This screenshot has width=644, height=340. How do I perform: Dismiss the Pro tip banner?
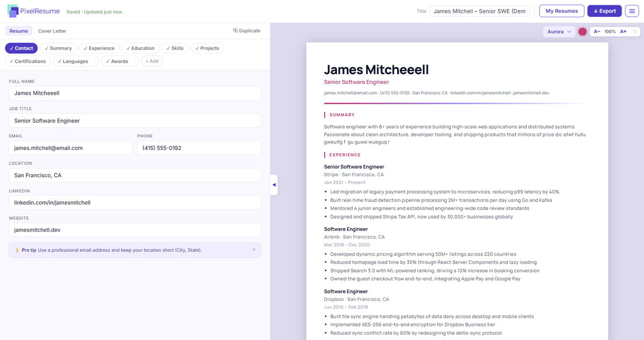254,250
